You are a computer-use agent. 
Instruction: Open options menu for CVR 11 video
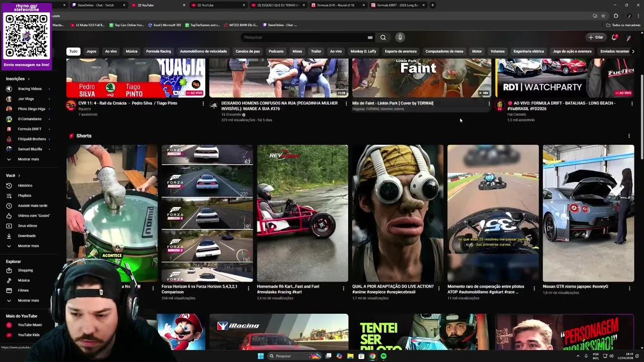tap(203, 104)
